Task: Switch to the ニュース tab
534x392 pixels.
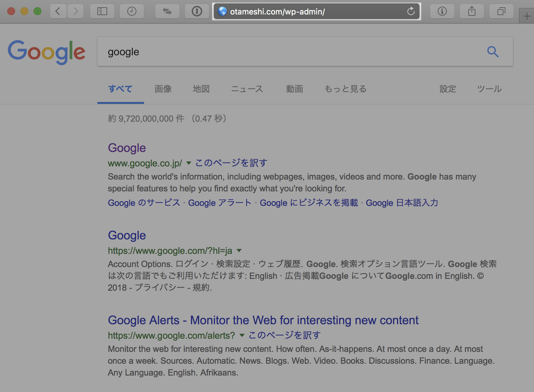Action: 247,89
